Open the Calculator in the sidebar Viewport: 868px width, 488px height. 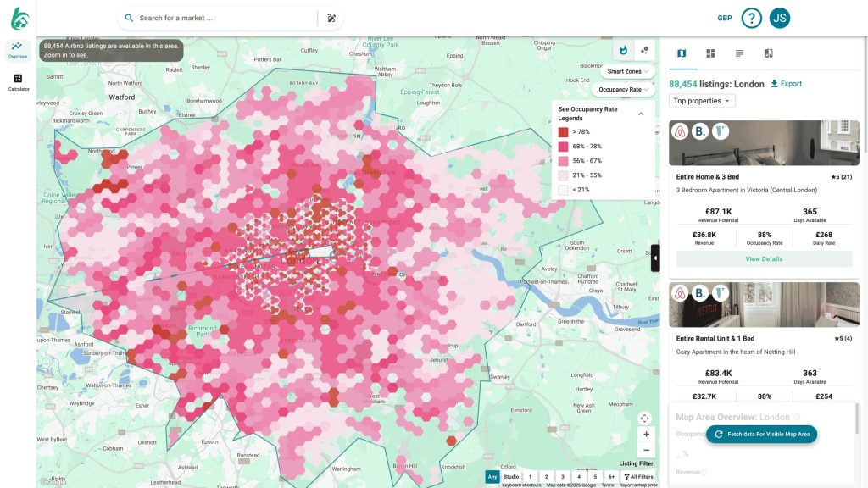[x=18, y=82]
